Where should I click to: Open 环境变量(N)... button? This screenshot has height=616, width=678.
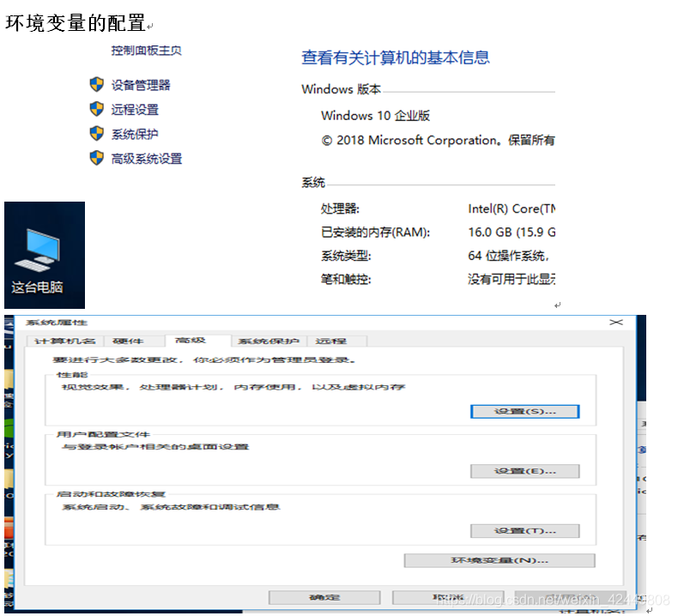[x=499, y=561]
